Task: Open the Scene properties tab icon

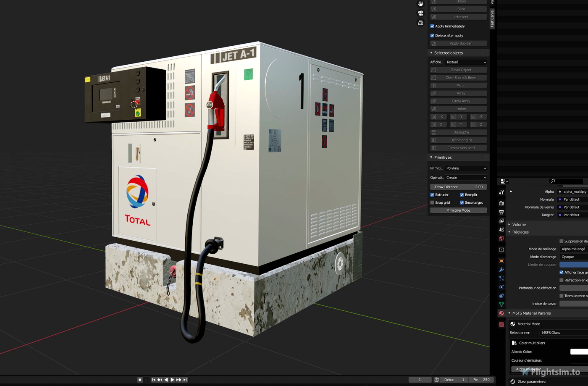Action: (501, 230)
